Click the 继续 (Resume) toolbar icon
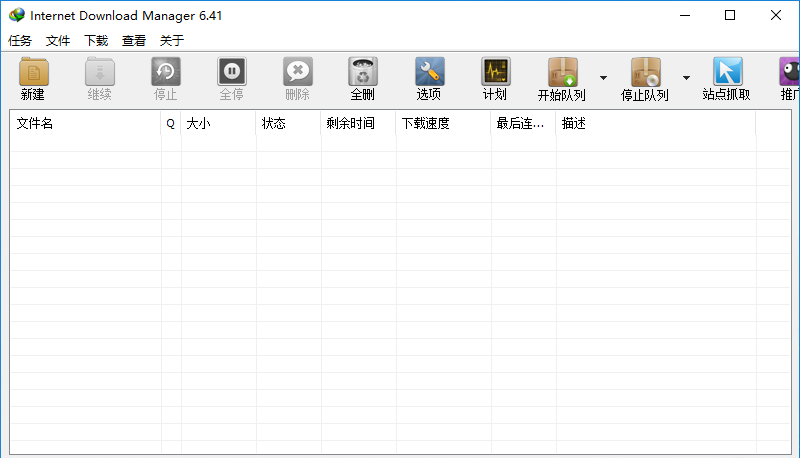Viewport: 800px width, 458px height. 99,72
